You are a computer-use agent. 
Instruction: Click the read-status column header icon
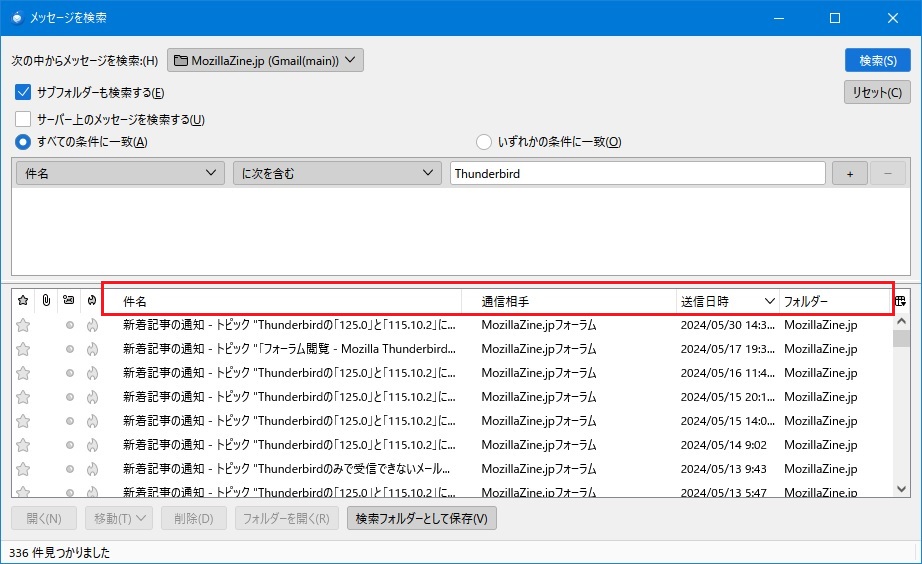(69, 300)
